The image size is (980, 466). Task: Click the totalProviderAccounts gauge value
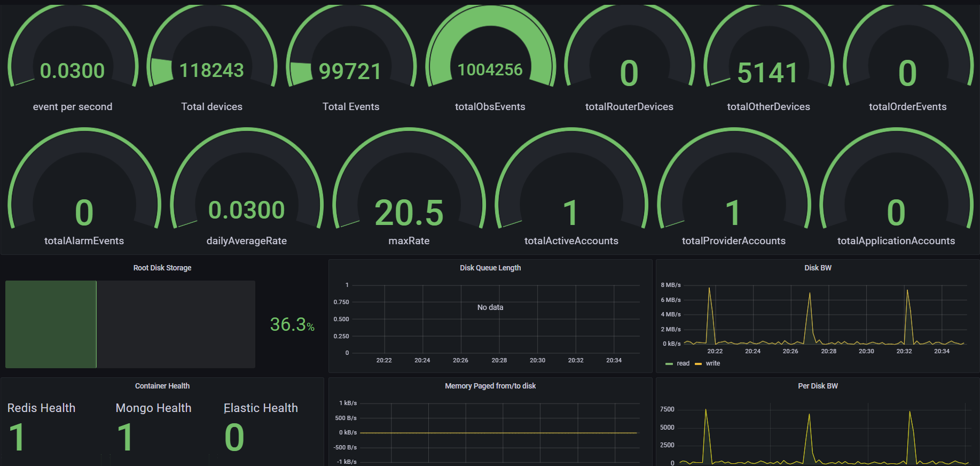tap(733, 213)
